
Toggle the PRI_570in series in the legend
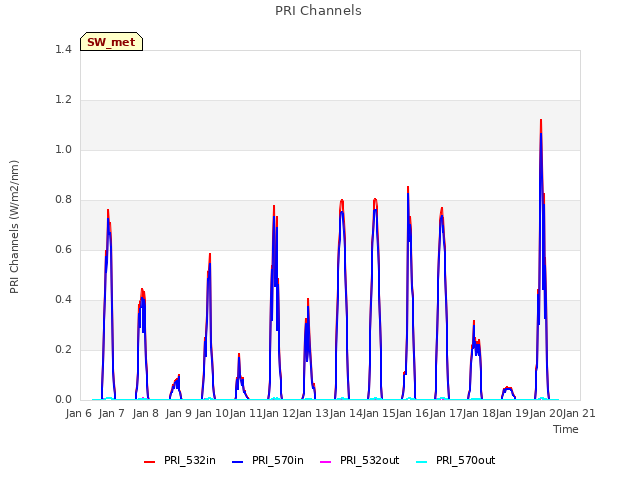coord(267,460)
